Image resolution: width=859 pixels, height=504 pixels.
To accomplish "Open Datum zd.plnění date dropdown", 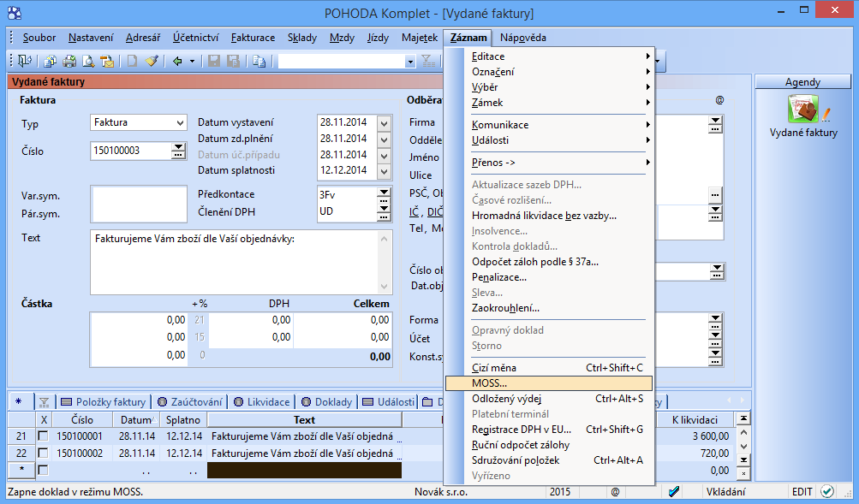I will pyautogui.click(x=384, y=139).
